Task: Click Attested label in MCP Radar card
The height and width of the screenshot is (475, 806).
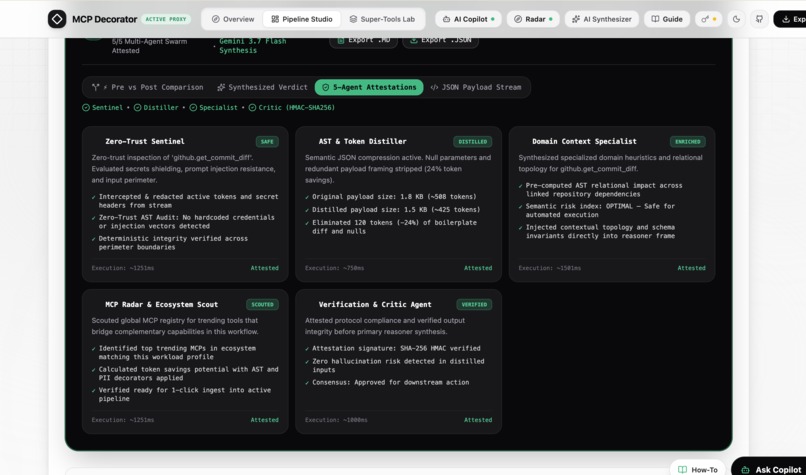Action: point(265,420)
